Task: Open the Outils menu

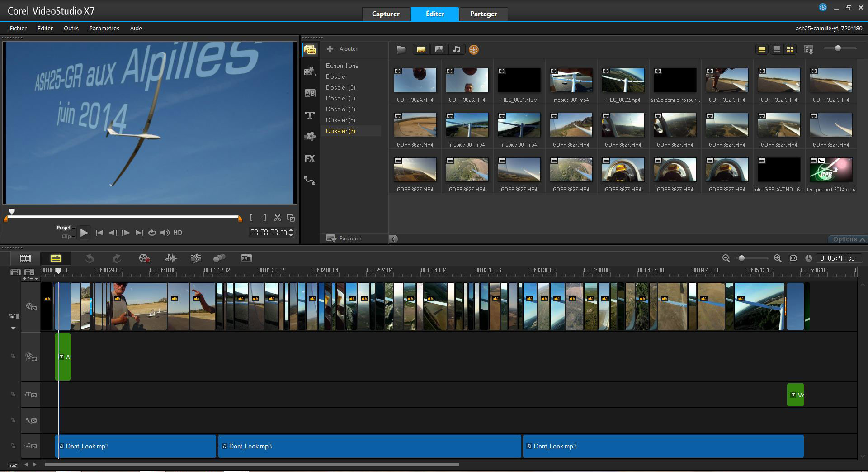Action: pyautogui.click(x=71, y=28)
